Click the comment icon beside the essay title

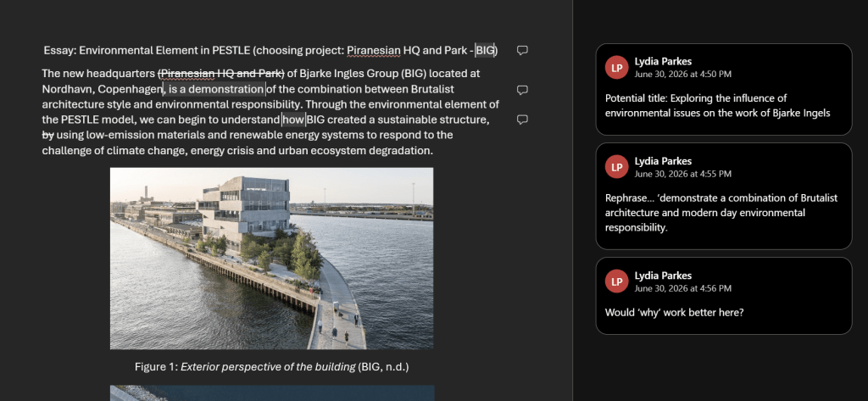522,50
